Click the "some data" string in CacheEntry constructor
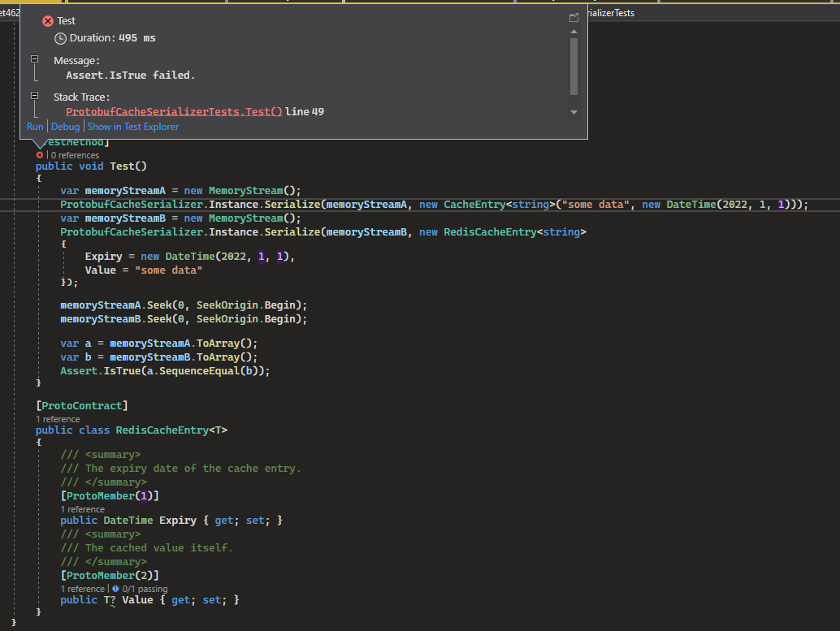Screen dimensions: 840x631 pyautogui.click(x=595, y=205)
